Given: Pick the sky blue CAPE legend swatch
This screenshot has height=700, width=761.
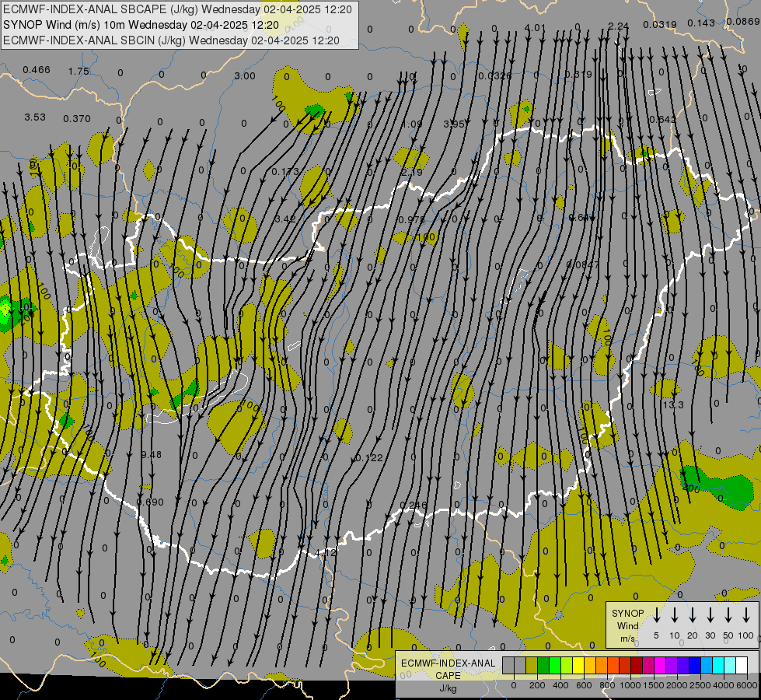Looking at the screenshot, I should click(706, 666).
